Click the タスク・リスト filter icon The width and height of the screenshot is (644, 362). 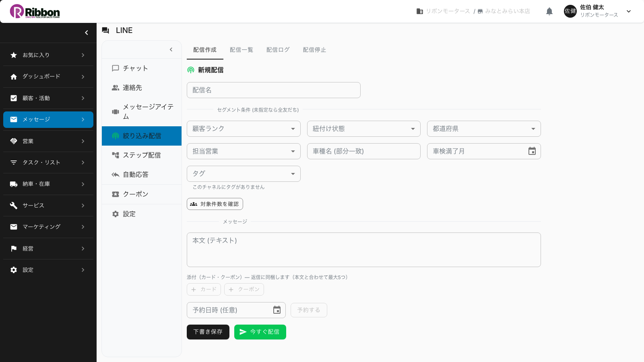14,162
